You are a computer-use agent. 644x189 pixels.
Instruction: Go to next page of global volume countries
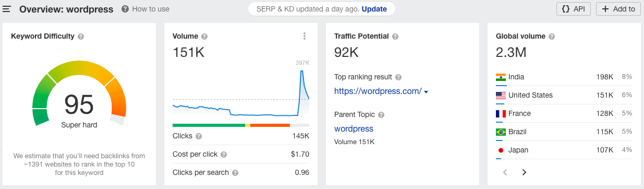(524, 172)
